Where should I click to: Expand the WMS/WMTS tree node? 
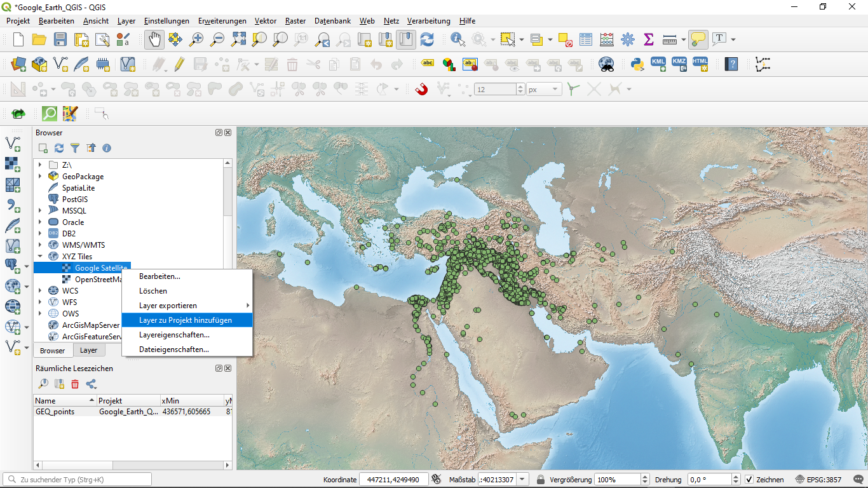coord(40,245)
